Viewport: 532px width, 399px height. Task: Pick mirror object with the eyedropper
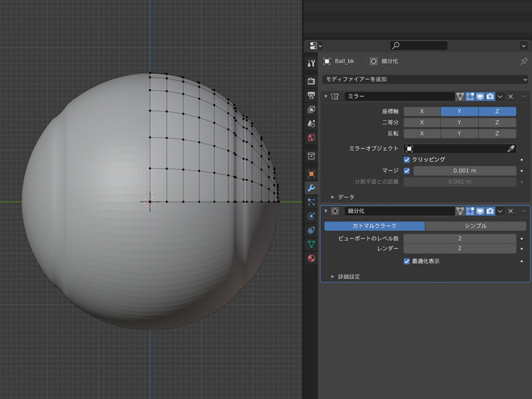(x=511, y=148)
